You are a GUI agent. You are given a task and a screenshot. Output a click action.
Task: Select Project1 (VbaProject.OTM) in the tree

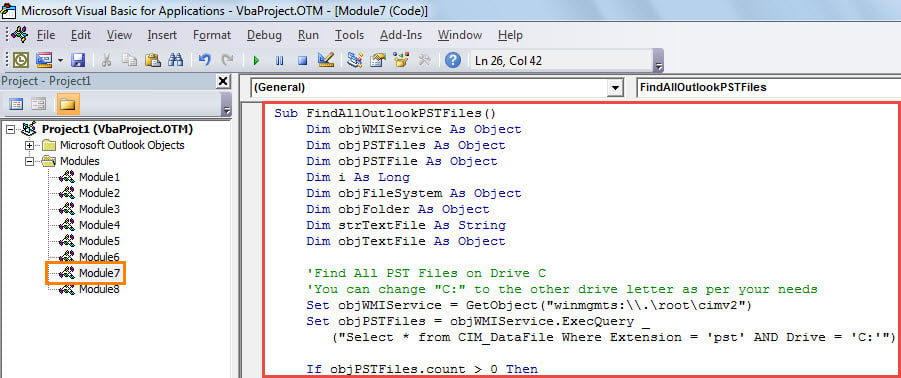[118, 129]
